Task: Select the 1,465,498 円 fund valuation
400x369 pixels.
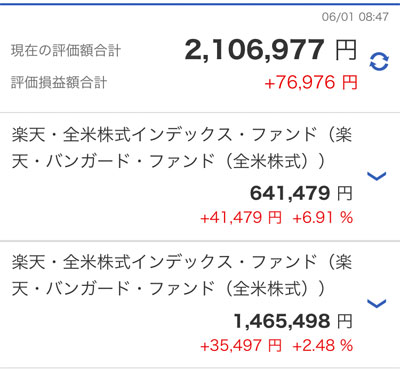Action: [x=293, y=321]
